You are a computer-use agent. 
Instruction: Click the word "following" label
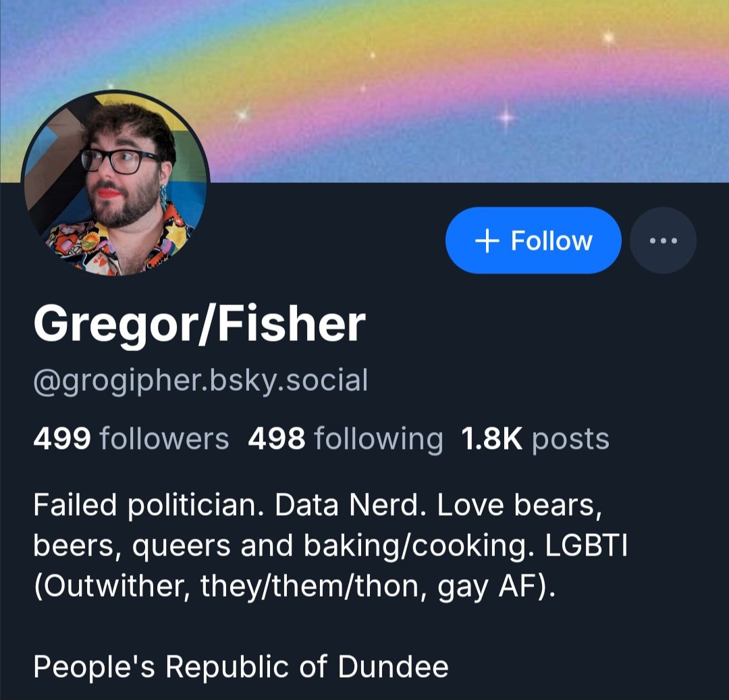(379, 439)
